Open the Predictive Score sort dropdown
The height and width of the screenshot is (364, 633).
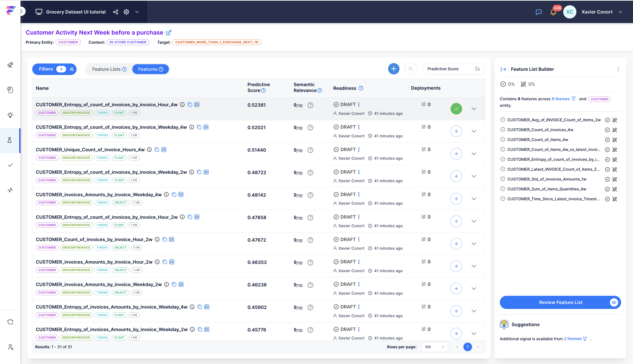454,69
